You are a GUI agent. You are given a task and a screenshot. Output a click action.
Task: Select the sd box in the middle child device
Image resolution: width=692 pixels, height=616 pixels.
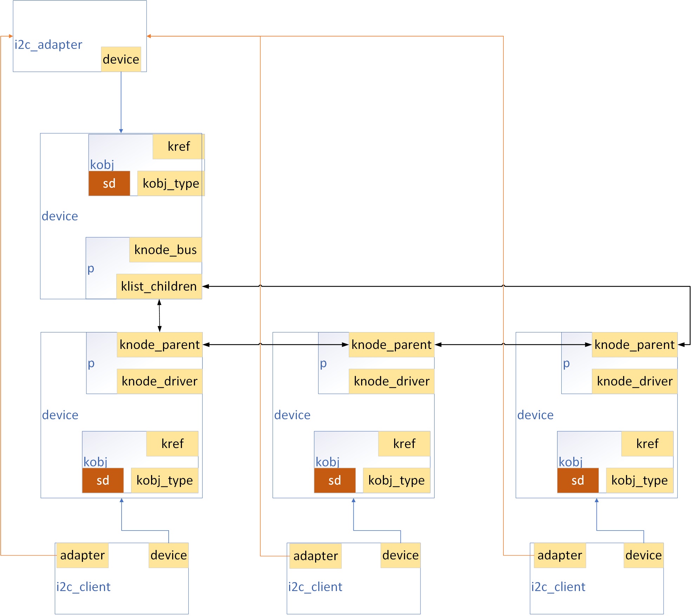click(x=335, y=480)
